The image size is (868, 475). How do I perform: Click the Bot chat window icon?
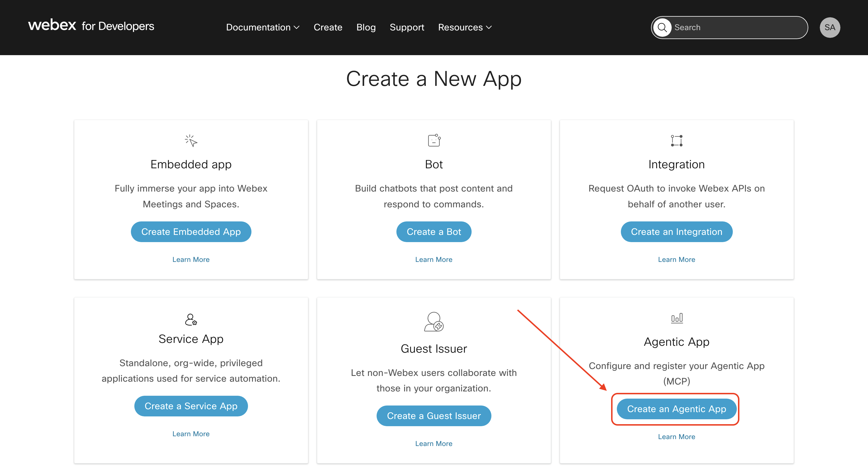pos(434,140)
